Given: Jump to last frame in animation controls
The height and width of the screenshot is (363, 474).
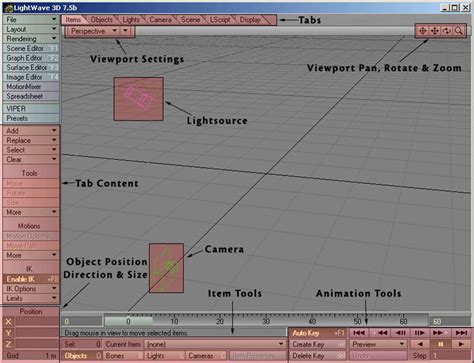Looking at the screenshot, I should tap(461, 333).
